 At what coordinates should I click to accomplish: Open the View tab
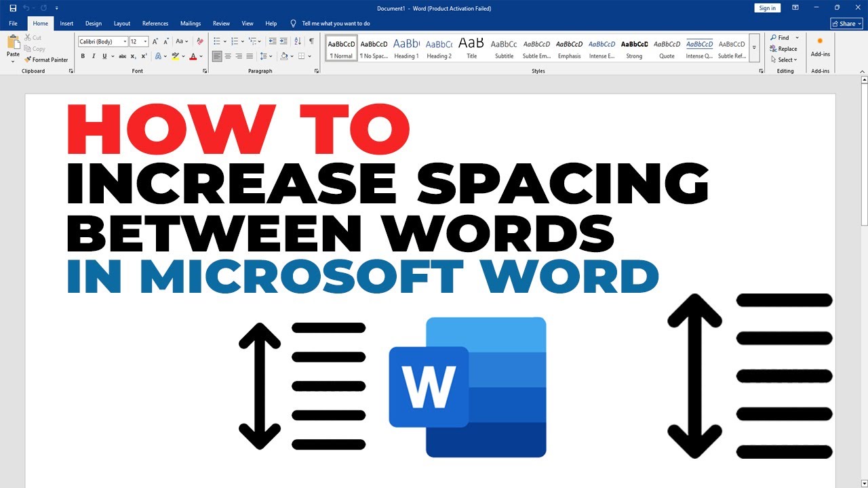[x=248, y=23]
